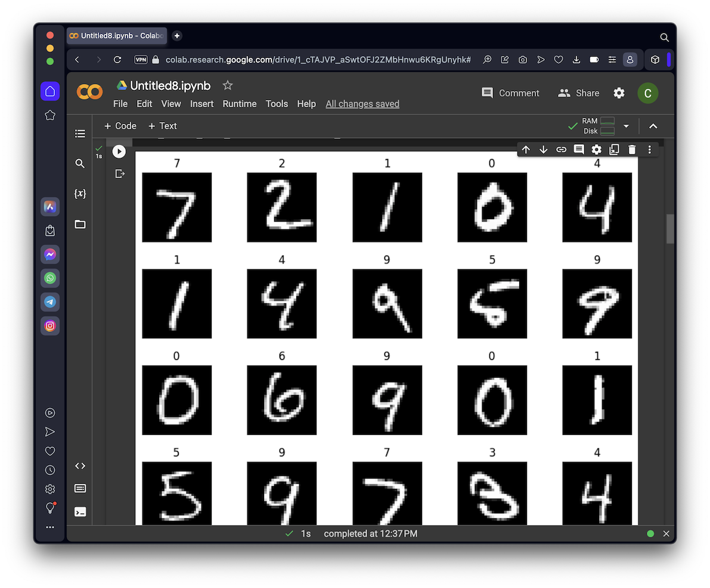The height and width of the screenshot is (588, 710).
Task: Open a new browser tab
Action: 177,36
